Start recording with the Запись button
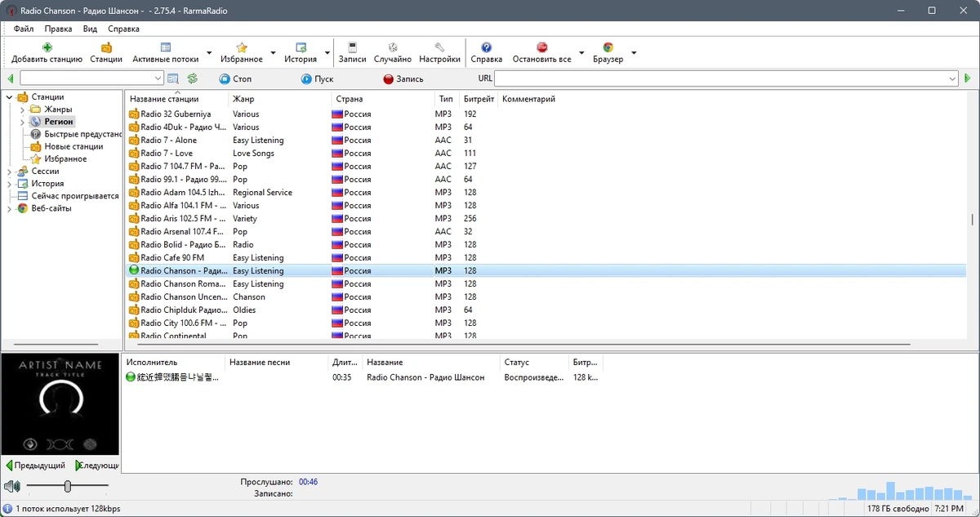This screenshot has height=517, width=980. 403,79
